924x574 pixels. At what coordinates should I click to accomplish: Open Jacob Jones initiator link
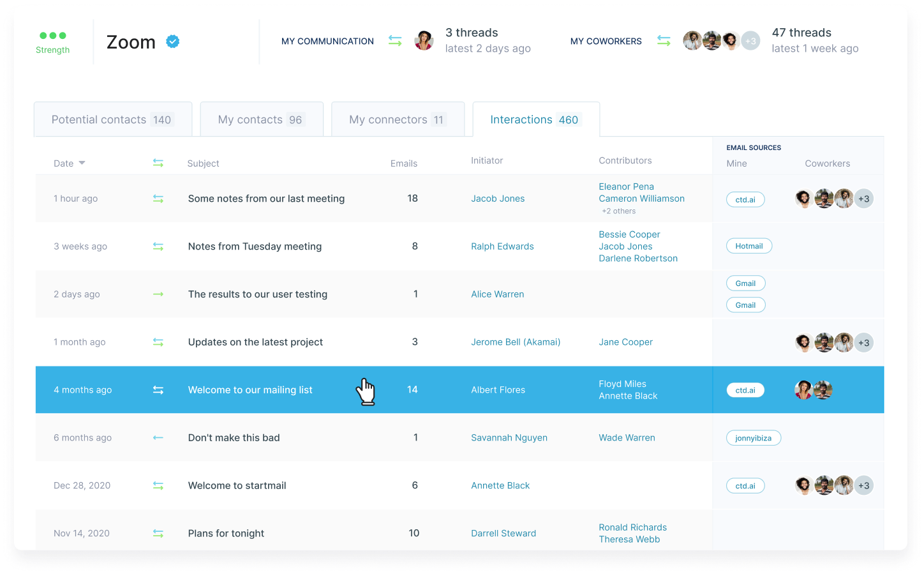click(498, 199)
